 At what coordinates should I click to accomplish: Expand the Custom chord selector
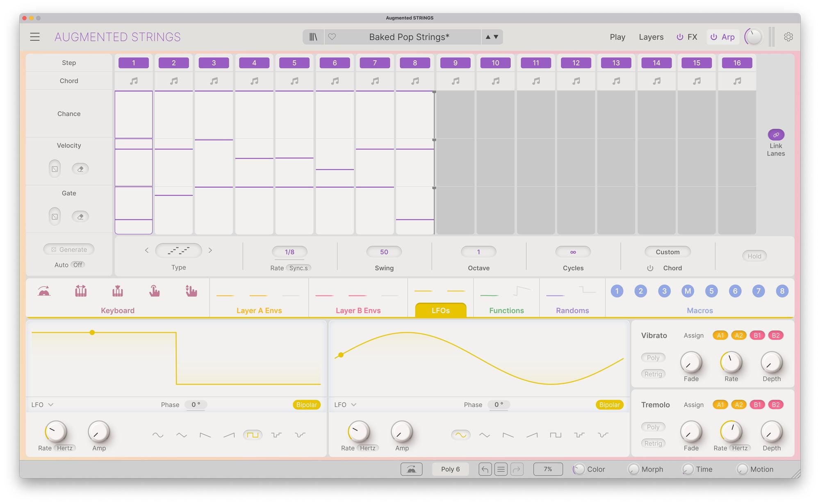[x=667, y=252]
